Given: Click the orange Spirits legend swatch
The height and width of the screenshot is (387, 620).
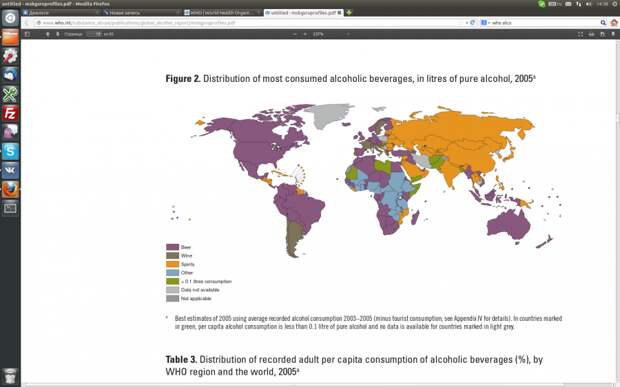Looking at the screenshot, I should click(x=172, y=264).
